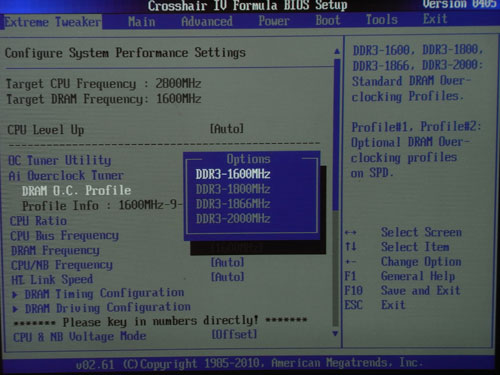Image resolution: width=500 pixels, height=375 pixels.
Task: Click the scrollbar down arrow
Action: pyautogui.click(x=335, y=333)
